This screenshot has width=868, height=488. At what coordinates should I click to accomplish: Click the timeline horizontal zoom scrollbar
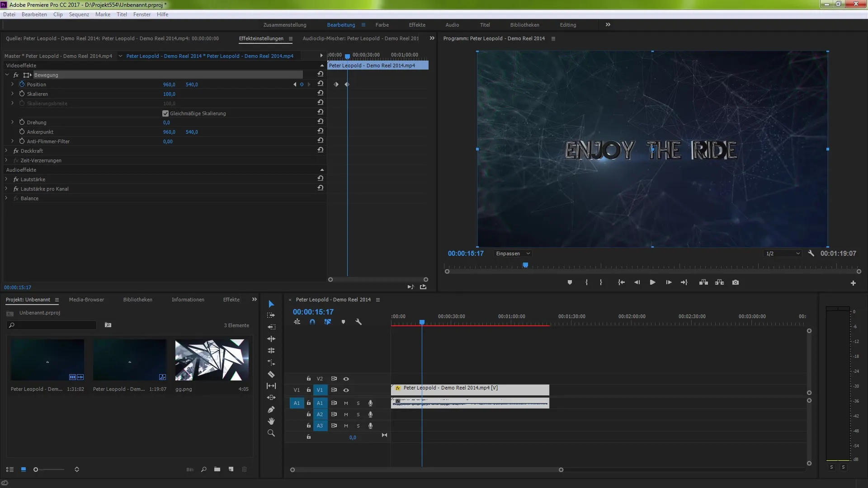coord(427,470)
